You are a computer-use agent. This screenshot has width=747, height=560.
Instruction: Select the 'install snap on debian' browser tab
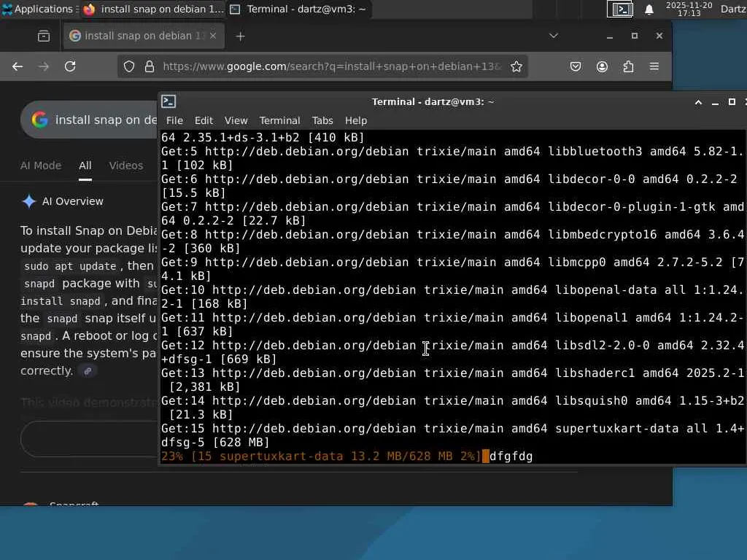(x=143, y=36)
